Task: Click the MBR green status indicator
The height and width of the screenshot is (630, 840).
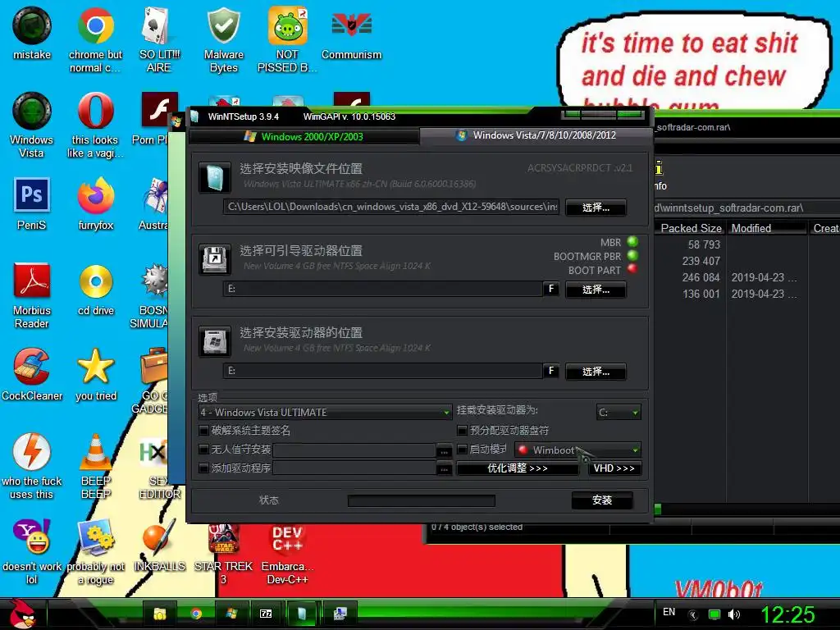Action: pyautogui.click(x=632, y=242)
